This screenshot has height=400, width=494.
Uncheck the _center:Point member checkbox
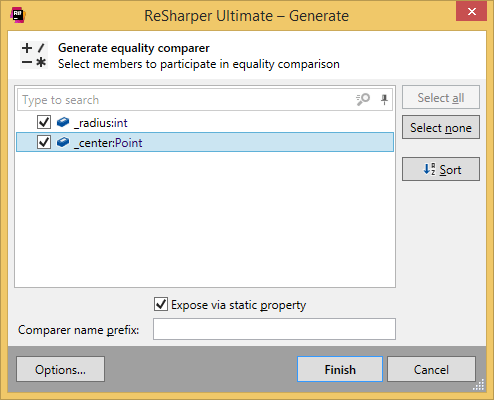click(44, 142)
